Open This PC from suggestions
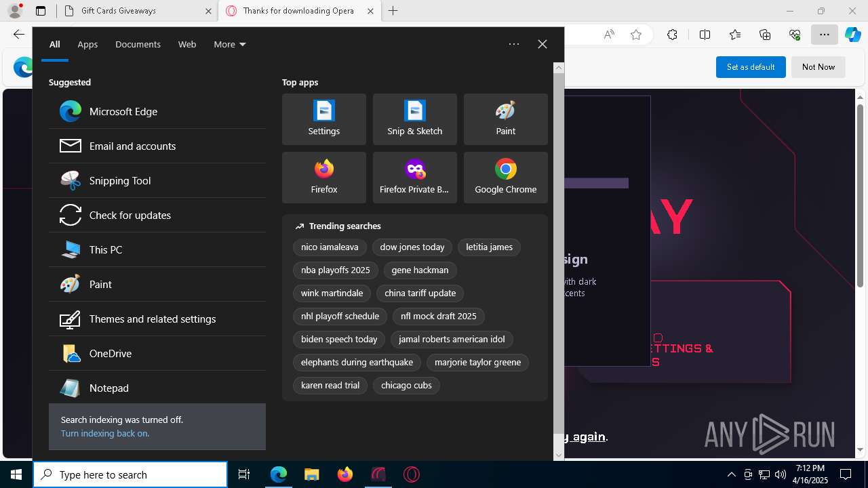868x488 pixels. pyautogui.click(x=157, y=249)
